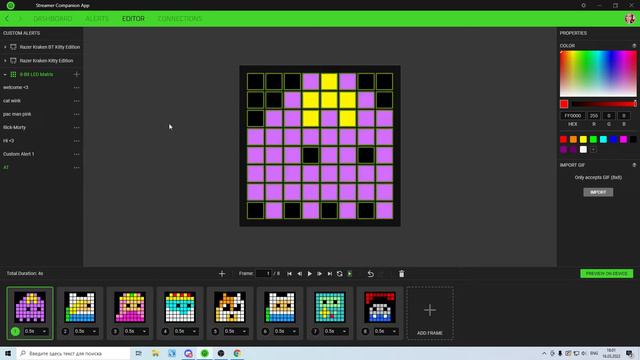Open the Dashboard tab
This screenshot has width=640, height=360.
coord(53,19)
